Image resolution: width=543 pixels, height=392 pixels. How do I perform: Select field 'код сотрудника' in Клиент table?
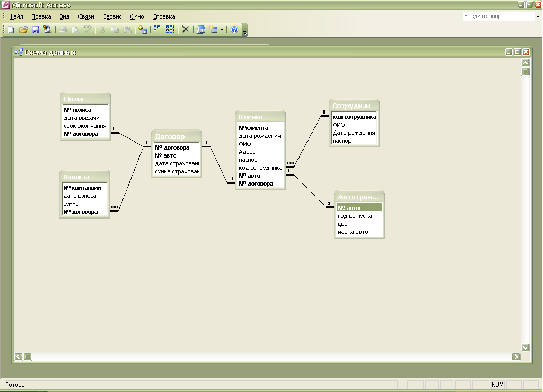(260, 168)
